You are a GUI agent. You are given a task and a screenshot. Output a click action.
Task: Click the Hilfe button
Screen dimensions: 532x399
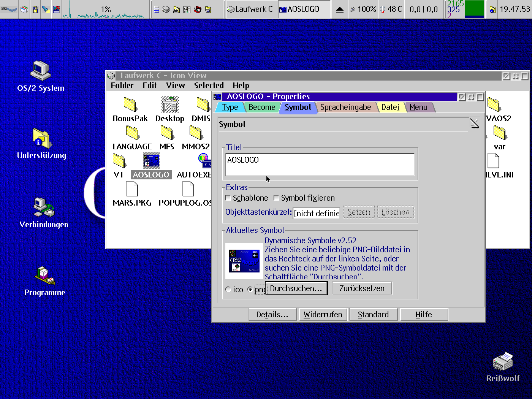tap(424, 315)
